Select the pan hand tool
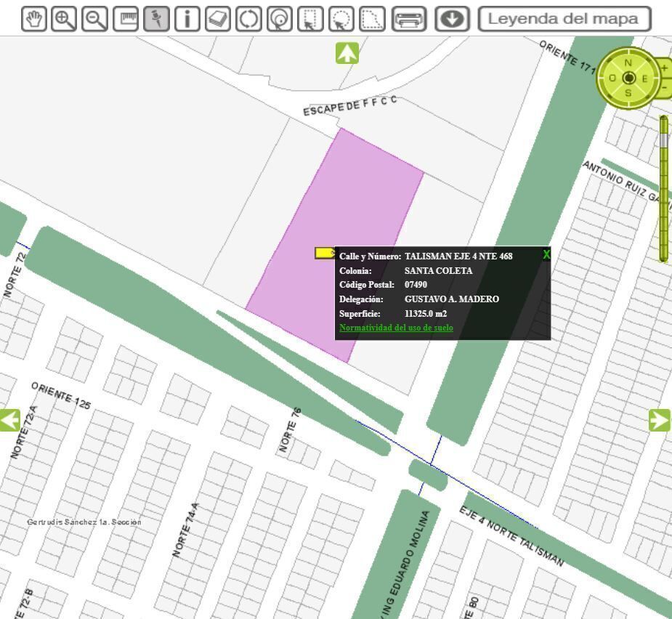 (34, 20)
